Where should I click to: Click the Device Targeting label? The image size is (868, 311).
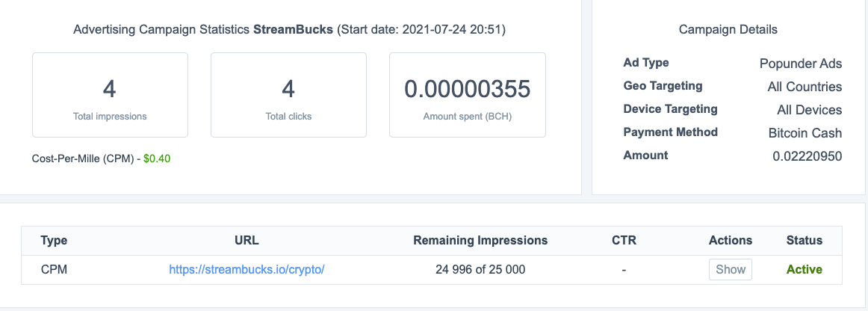(670, 108)
